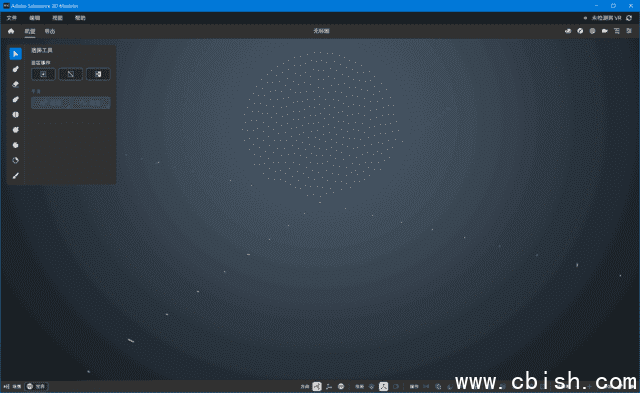Pick the Clay tool below the Select tool
640x393 pixels.
pyautogui.click(x=16, y=69)
